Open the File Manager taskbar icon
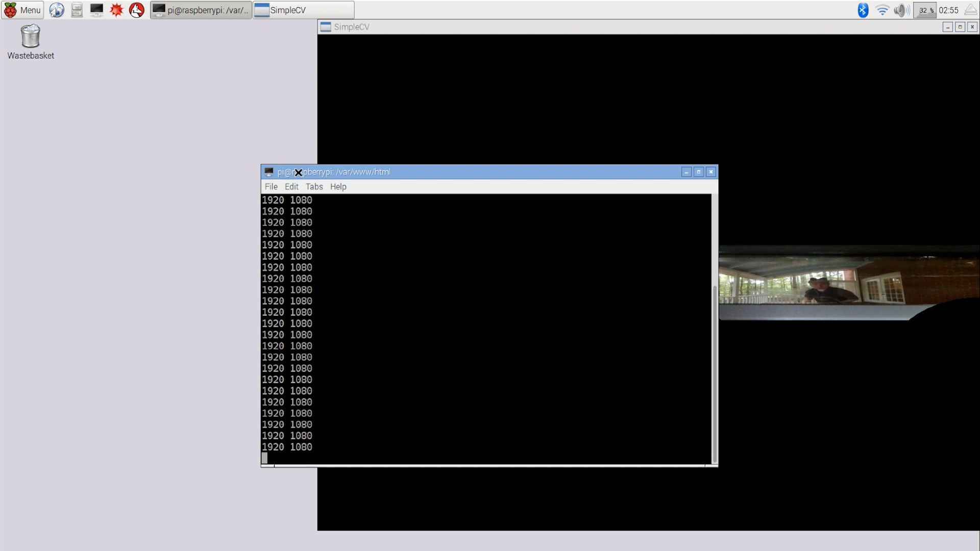Screen dimensions: 980x551 pyautogui.click(x=77, y=10)
